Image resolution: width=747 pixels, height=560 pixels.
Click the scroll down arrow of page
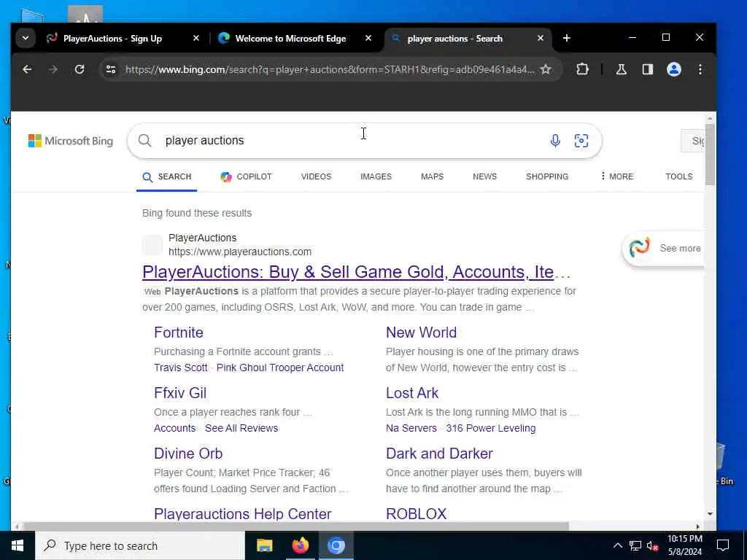(710, 514)
